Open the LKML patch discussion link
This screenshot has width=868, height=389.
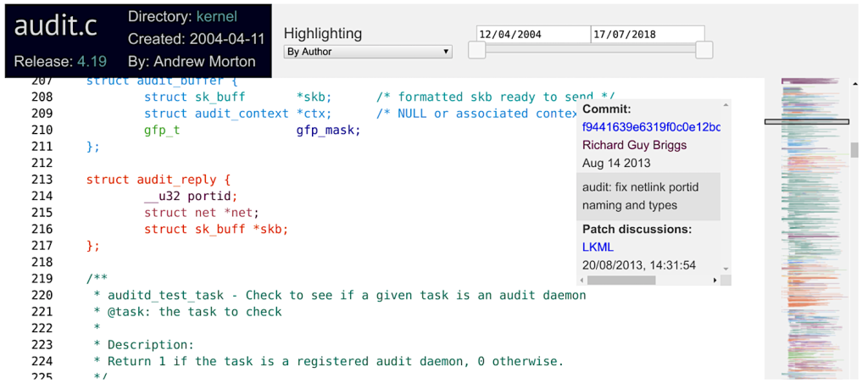(x=598, y=247)
